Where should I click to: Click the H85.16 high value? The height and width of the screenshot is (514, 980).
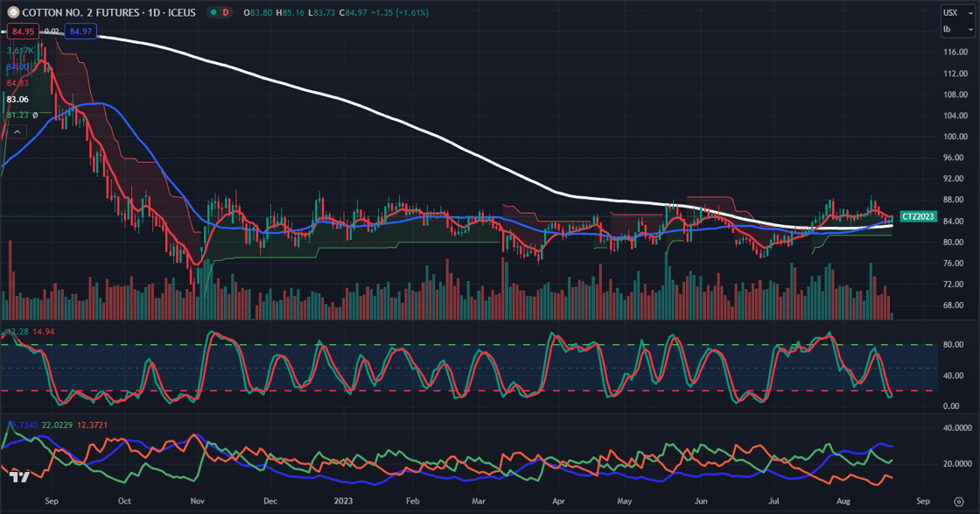pos(290,12)
